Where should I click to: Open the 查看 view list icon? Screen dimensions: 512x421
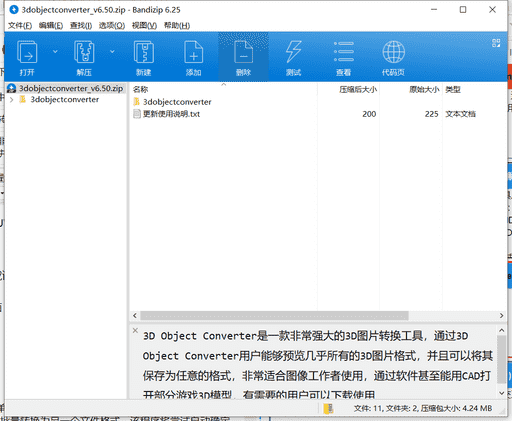point(343,57)
